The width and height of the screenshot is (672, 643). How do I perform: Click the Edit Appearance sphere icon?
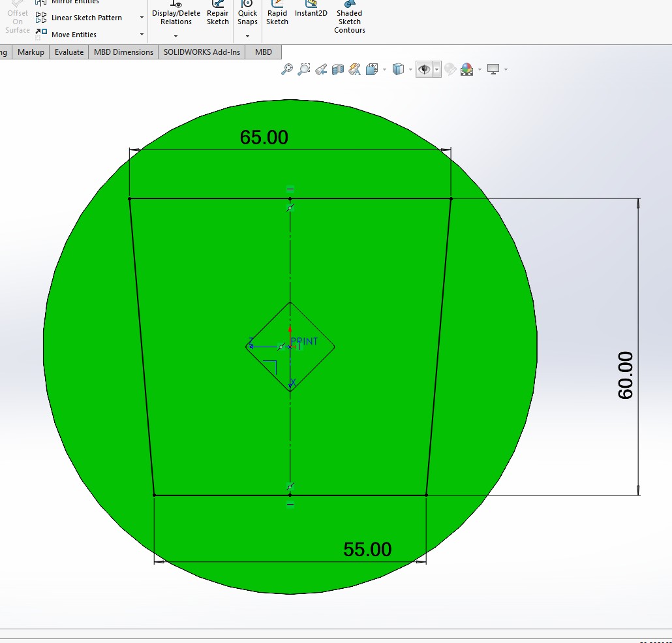(x=450, y=69)
